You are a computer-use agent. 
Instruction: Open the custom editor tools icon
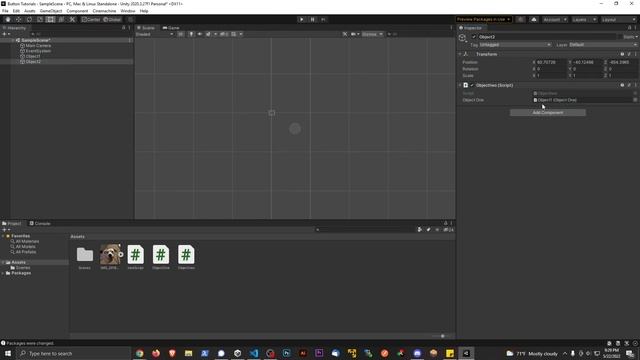point(72,19)
